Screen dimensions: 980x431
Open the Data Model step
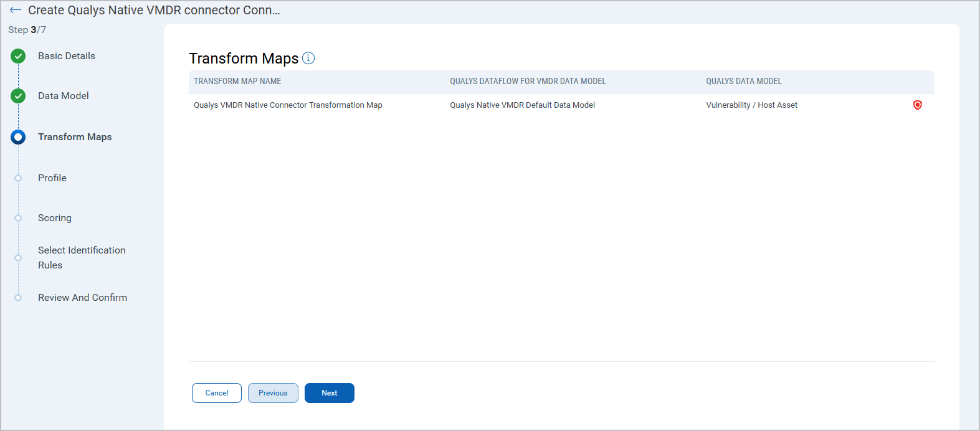(63, 96)
